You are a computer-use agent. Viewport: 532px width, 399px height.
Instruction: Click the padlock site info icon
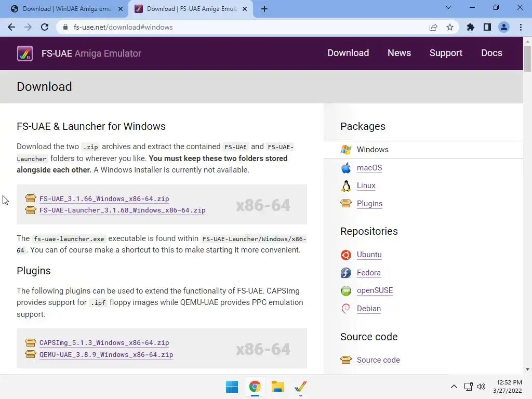coord(65,27)
